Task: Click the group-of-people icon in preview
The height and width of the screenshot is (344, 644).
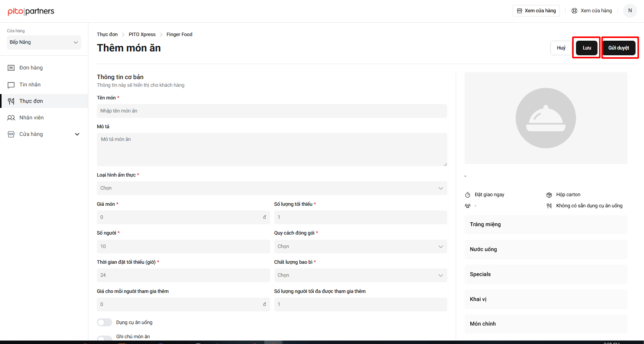Action: [x=468, y=206]
